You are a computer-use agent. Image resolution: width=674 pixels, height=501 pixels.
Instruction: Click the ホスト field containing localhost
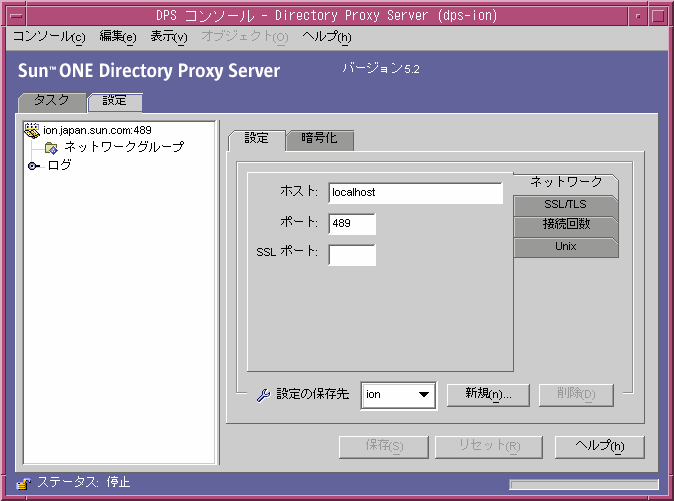(x=415, y=193)
